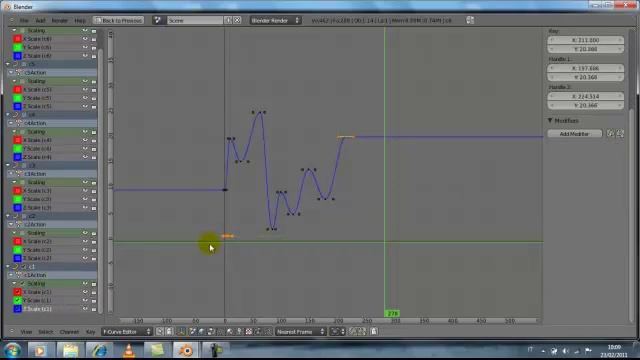Open the pivot point dropdown in graph header
This screenshot has width=640, height=360.
(x=338, y=332)
